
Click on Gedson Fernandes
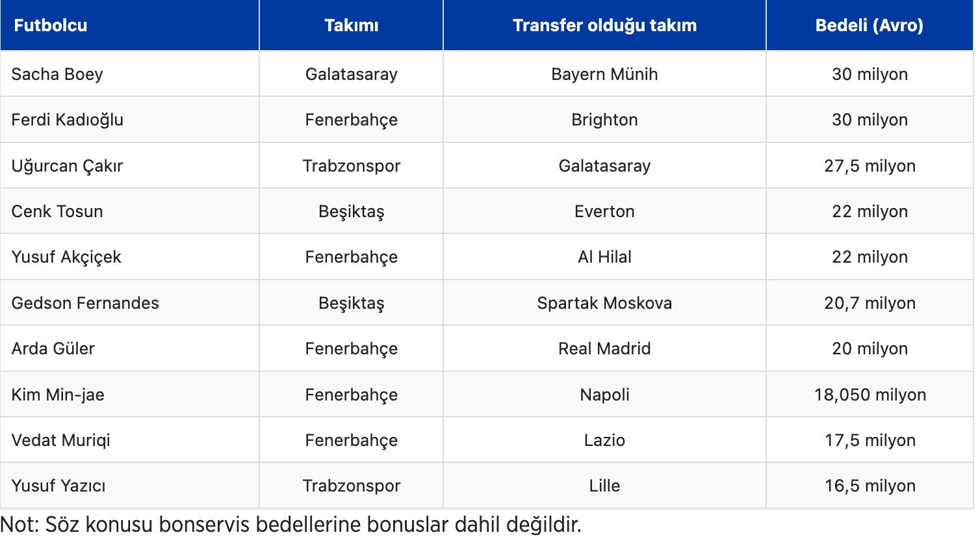[85, 303]
